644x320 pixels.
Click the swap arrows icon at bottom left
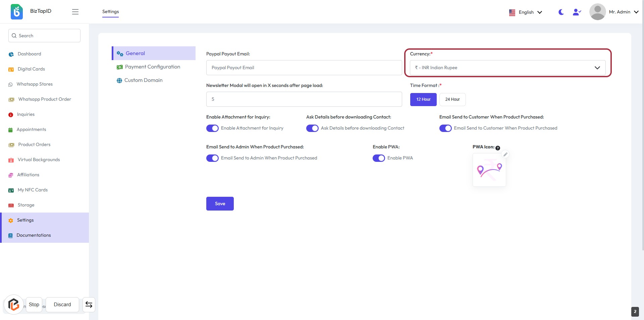click(89, 305)
